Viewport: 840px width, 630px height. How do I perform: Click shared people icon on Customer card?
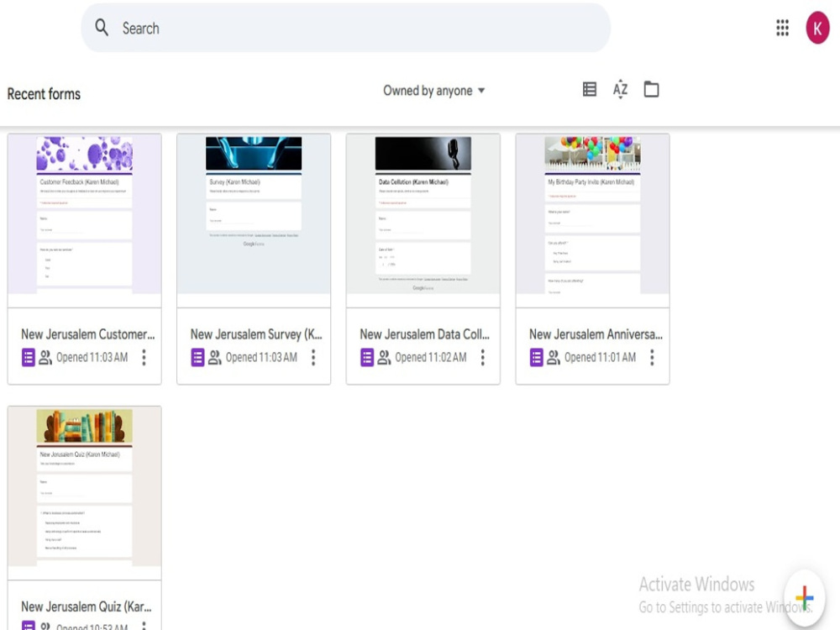(x=45, y=357)
